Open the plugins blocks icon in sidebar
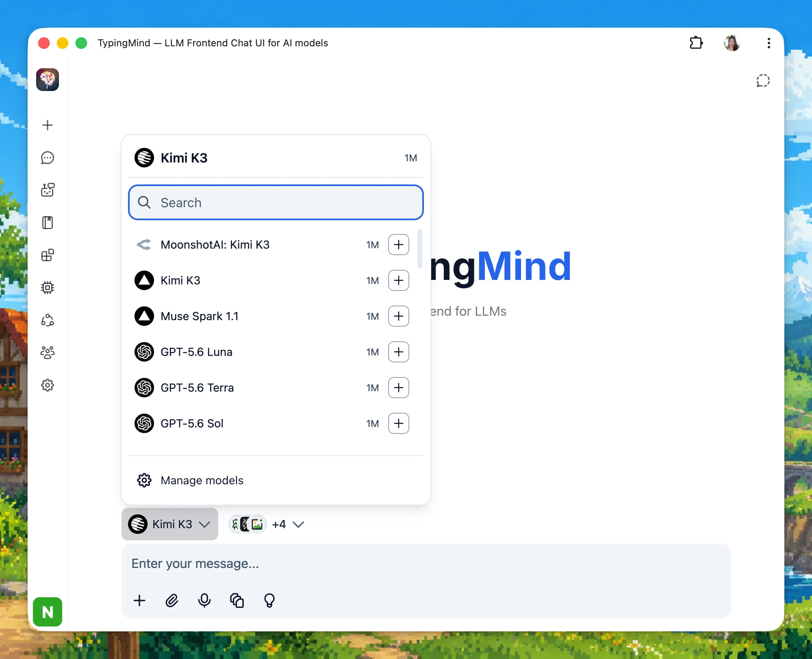 (x=48, y=255)
